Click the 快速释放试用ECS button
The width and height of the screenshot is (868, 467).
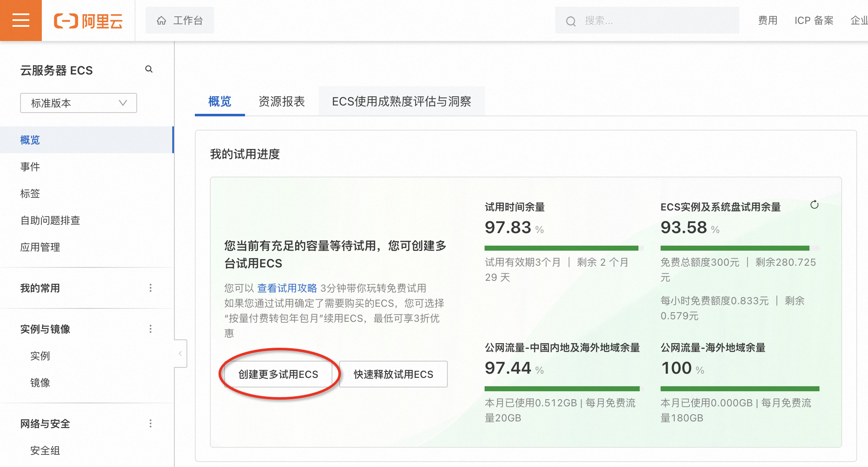393,374
